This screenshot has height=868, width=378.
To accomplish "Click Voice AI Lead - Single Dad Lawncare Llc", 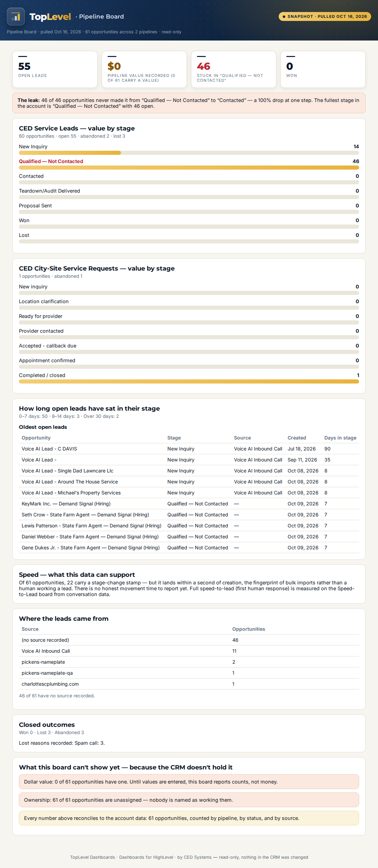I will [x=67, y=471].
